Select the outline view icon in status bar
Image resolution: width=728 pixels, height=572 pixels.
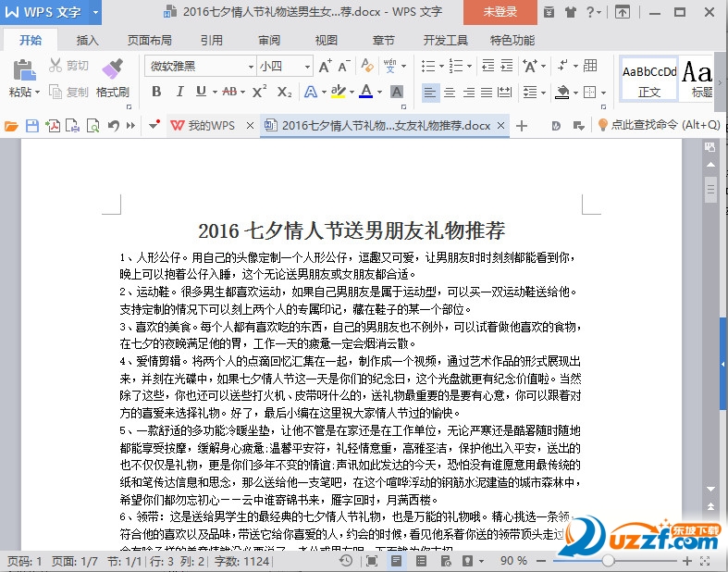pos(421,561)
